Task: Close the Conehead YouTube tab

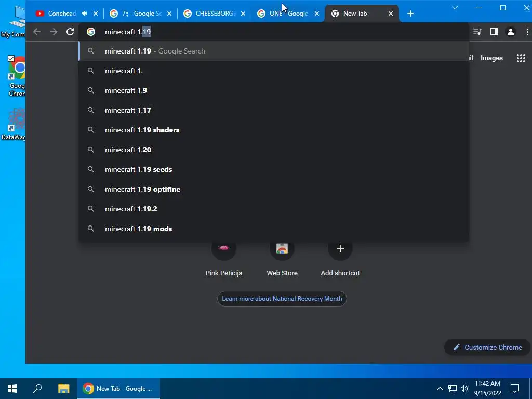Action: pos(96,14)
